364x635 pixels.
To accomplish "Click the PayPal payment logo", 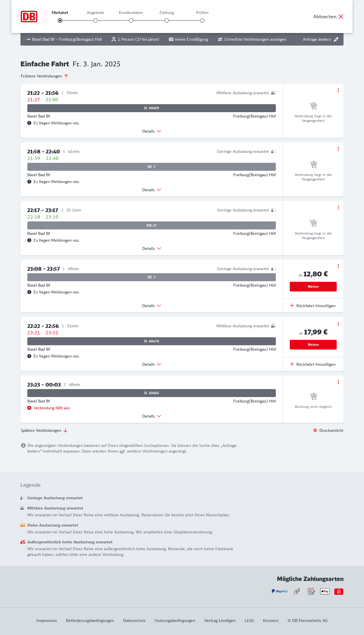I will click(280, 591).
